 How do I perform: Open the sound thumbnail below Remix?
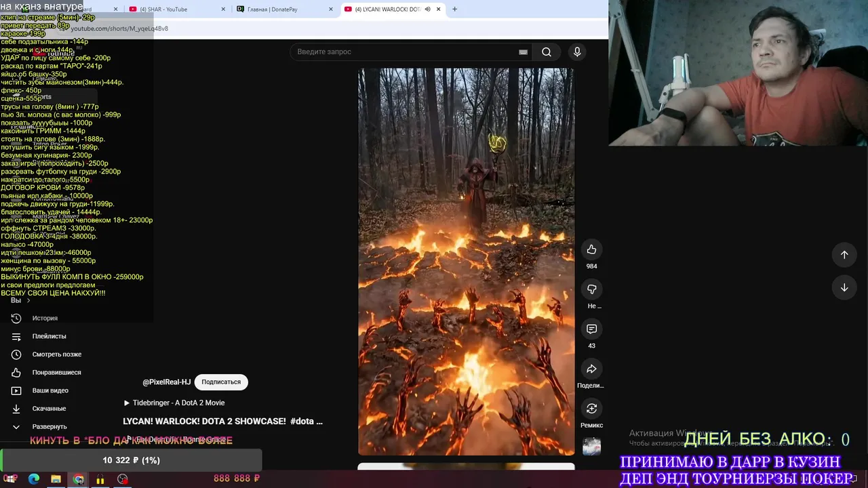591,446
